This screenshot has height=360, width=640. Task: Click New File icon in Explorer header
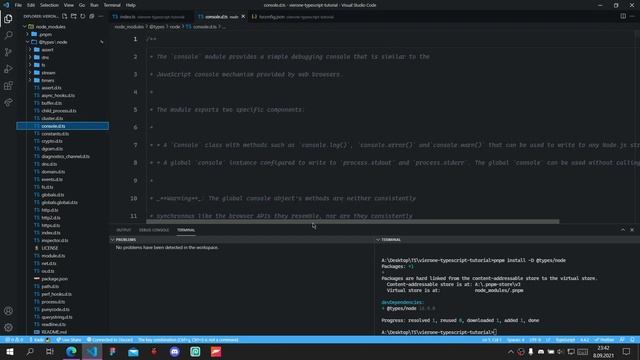coord(64,16)
